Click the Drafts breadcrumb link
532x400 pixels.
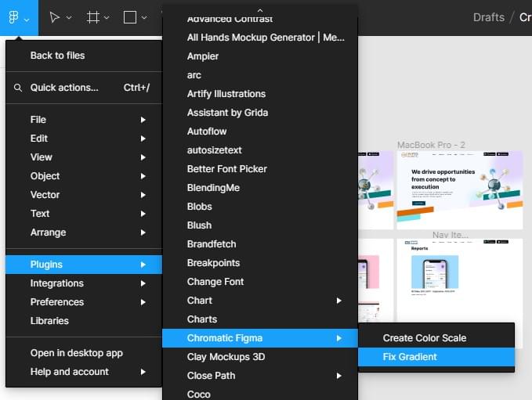tap(488, 17)
